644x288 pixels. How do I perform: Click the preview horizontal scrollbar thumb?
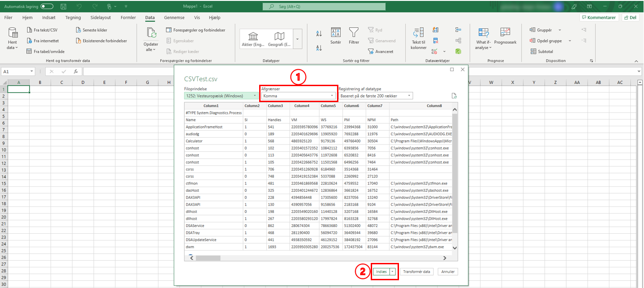coord(208,257)
